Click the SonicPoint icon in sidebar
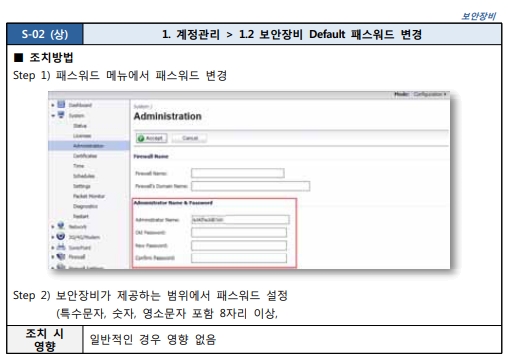The width and height of the screenshot is (509, 363). click(61, 247)
